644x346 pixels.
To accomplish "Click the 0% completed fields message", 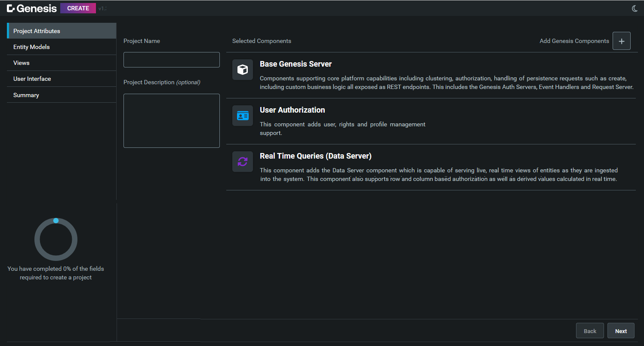I will (x=56, y=273).
